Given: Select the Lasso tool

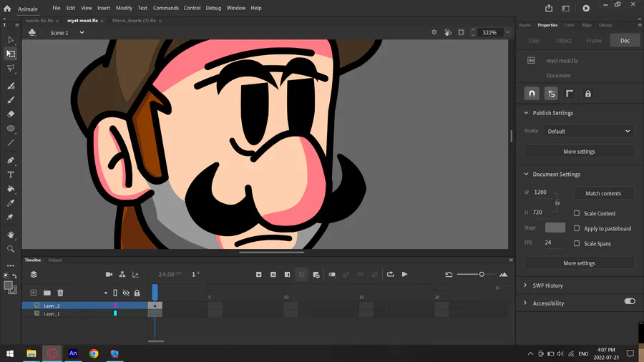Looking at the screenshot, I should 11,68.
